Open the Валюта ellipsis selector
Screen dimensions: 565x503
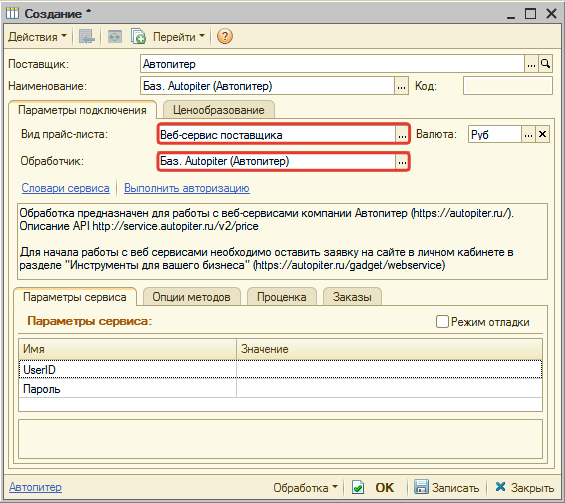[x=528, y=134]
